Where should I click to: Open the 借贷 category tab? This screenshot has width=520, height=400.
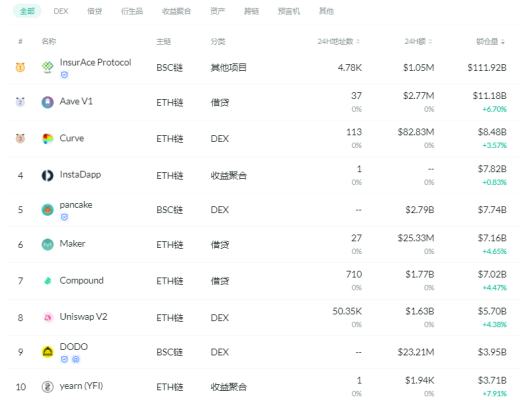95,11
